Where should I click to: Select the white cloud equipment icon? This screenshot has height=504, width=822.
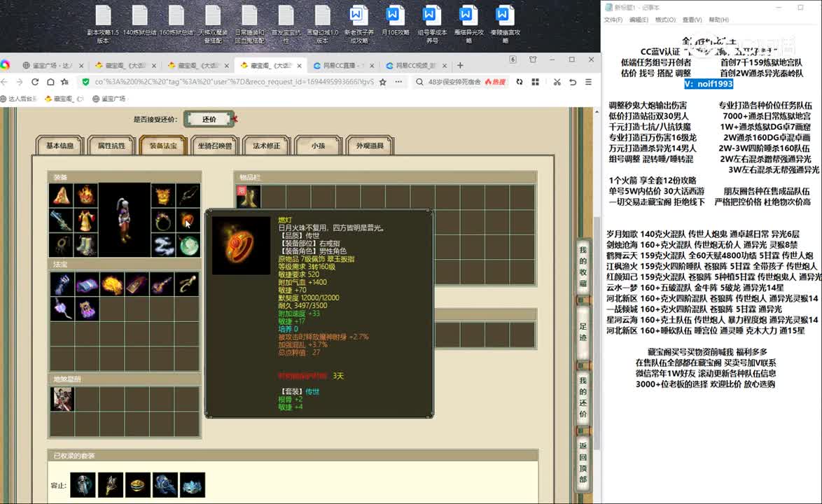pos(163,245)
